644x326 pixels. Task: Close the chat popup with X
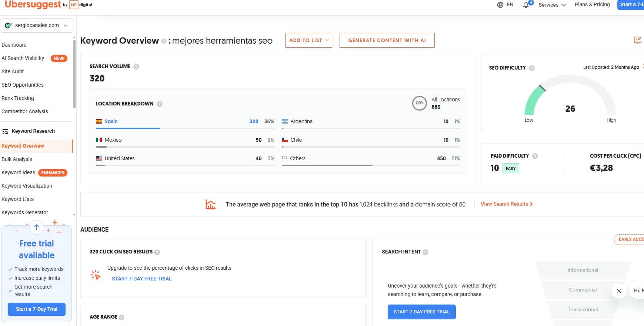click(619, 291)
